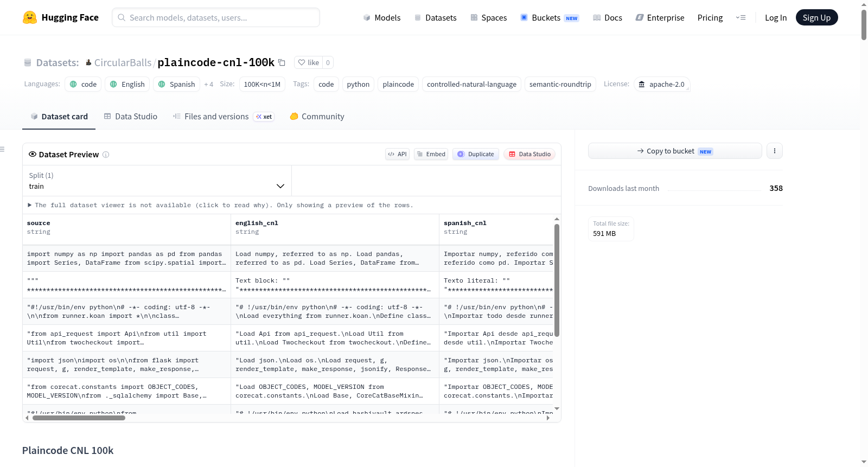
Task: Click the plaincode tag
Action: (398, 84)
